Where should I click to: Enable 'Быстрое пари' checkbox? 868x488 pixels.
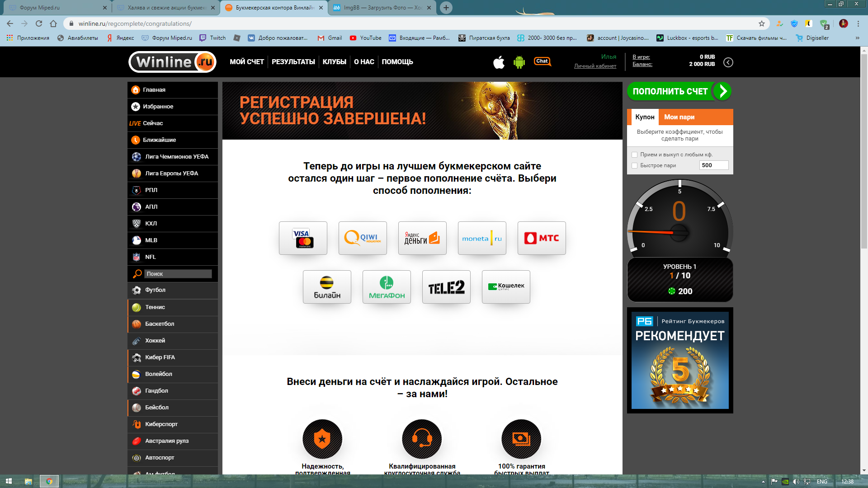634,165
